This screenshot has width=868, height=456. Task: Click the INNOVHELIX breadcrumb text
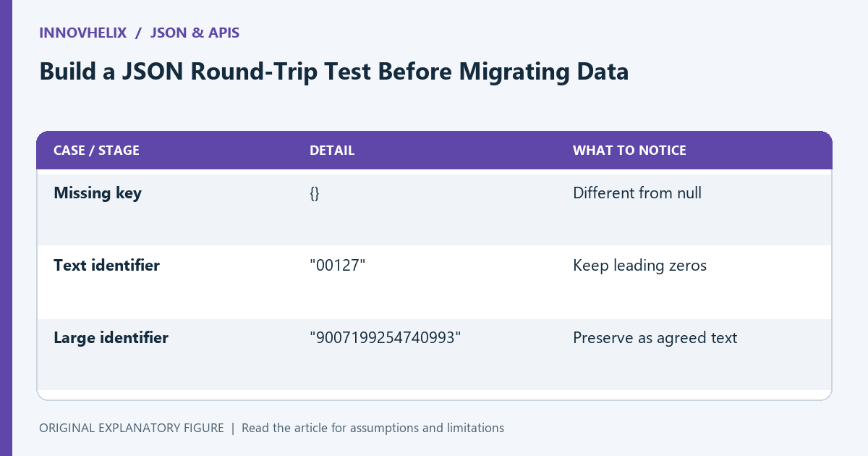coord(82,33)
